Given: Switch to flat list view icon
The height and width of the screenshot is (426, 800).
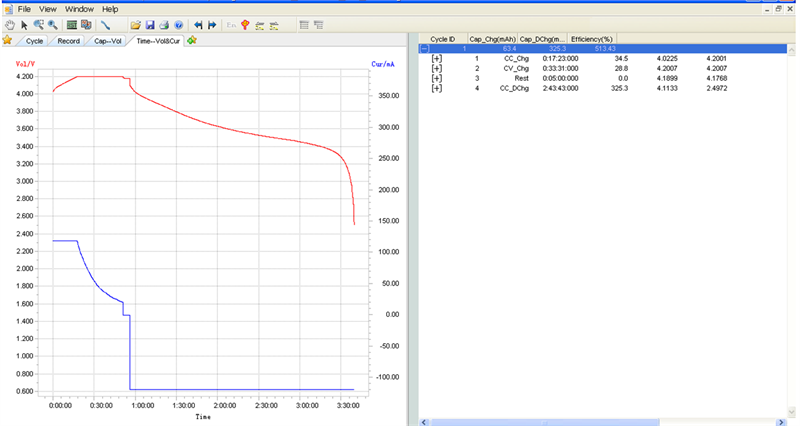Looking at the screenshot, I should pyautogui.click(x=304, y=24).
